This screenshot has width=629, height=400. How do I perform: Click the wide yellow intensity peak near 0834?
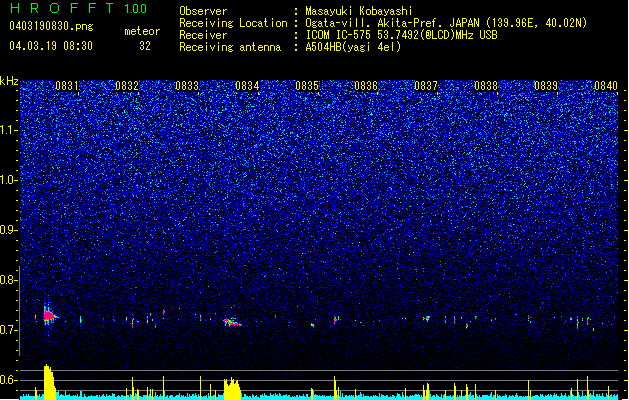click(x=232, y=388)
